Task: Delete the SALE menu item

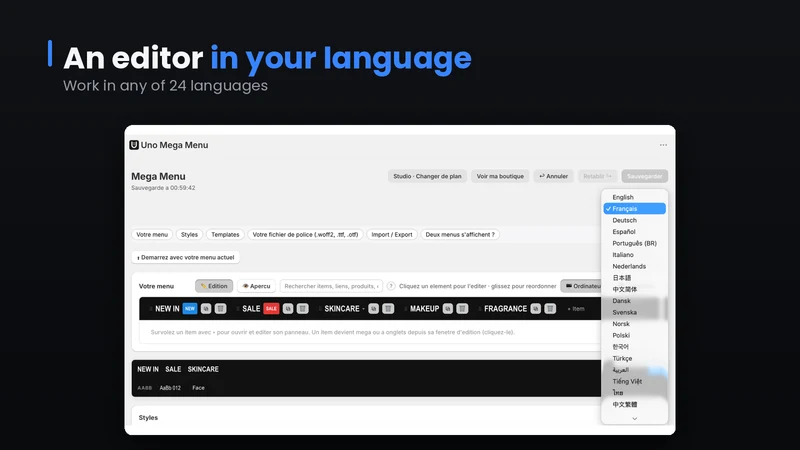Action: pos(303,309)
